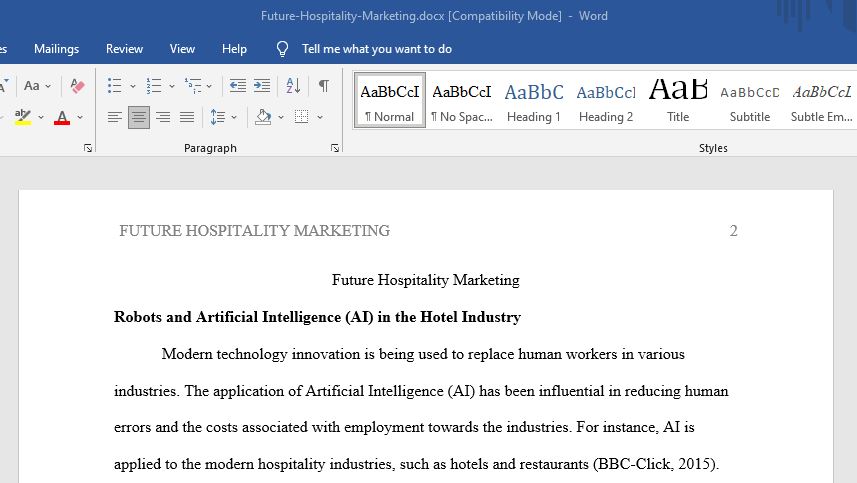857x483 pixels.
Task: Apply Text Highlight Color
Action: (x=22, y=117)
